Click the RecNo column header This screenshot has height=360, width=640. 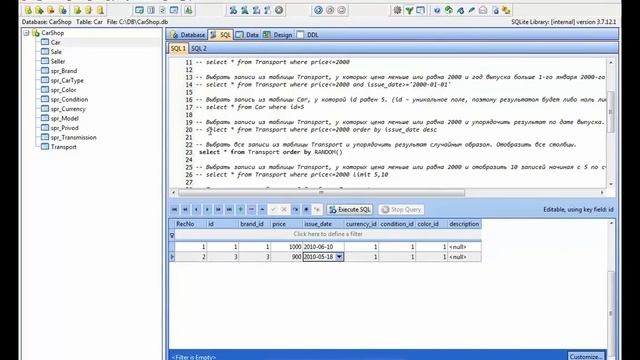(x=191, y=224)
